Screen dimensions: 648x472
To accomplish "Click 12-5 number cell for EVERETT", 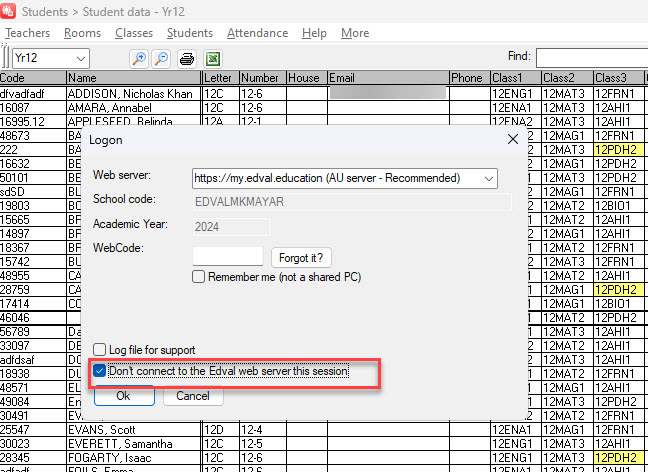I will (x=263, y=443).
